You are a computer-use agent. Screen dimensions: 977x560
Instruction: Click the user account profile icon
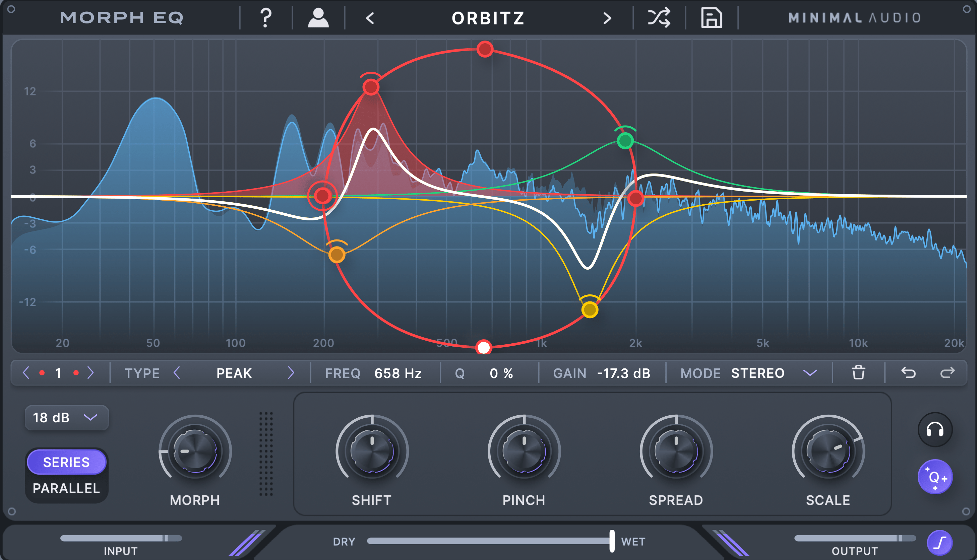pyautogui.click(x=318, y=18)
